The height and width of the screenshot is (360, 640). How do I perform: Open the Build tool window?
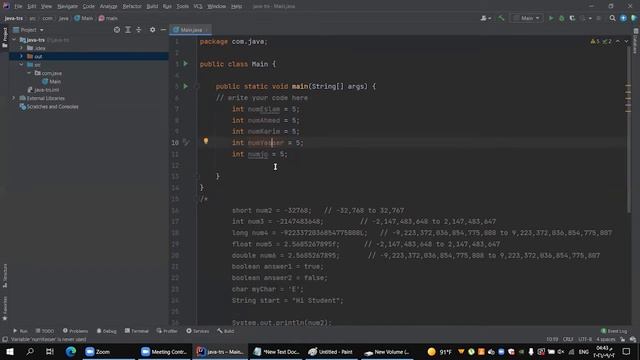tap(226, 331)
